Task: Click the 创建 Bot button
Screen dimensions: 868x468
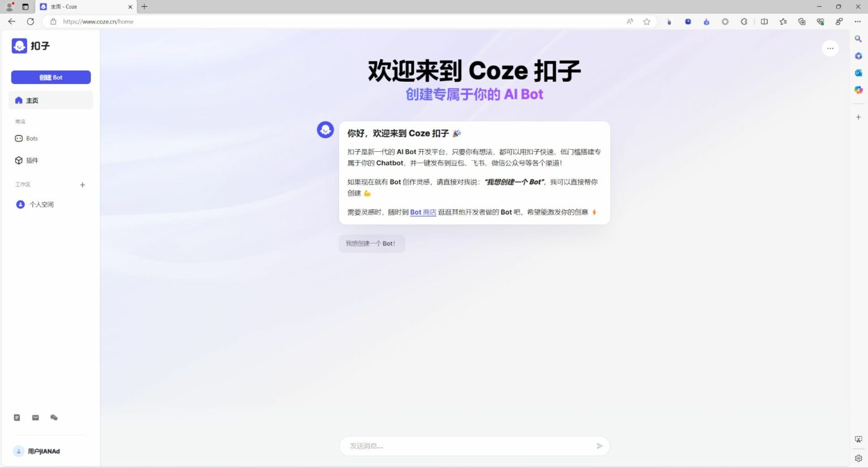Action: coord(51,77)
